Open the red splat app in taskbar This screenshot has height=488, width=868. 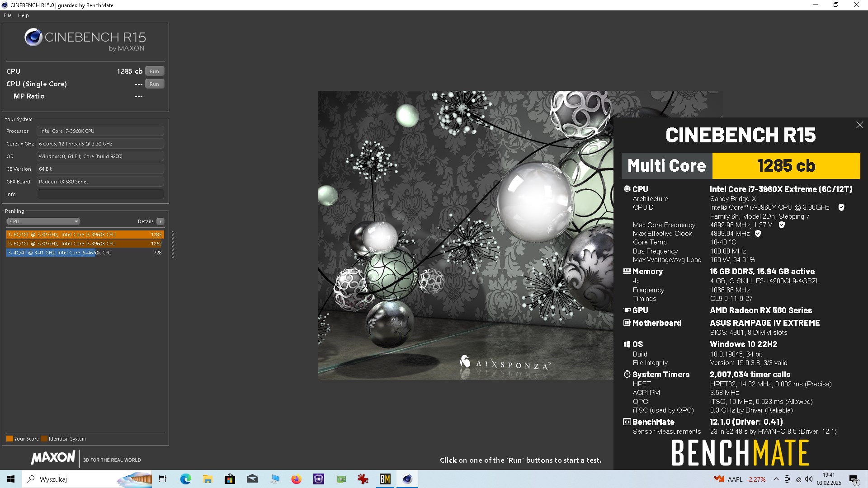[x=363, y=479]
